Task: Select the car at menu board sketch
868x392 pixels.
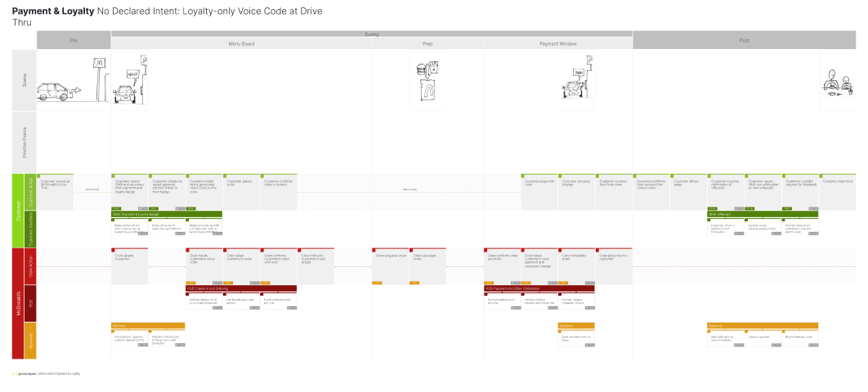Action: point(130,79)
